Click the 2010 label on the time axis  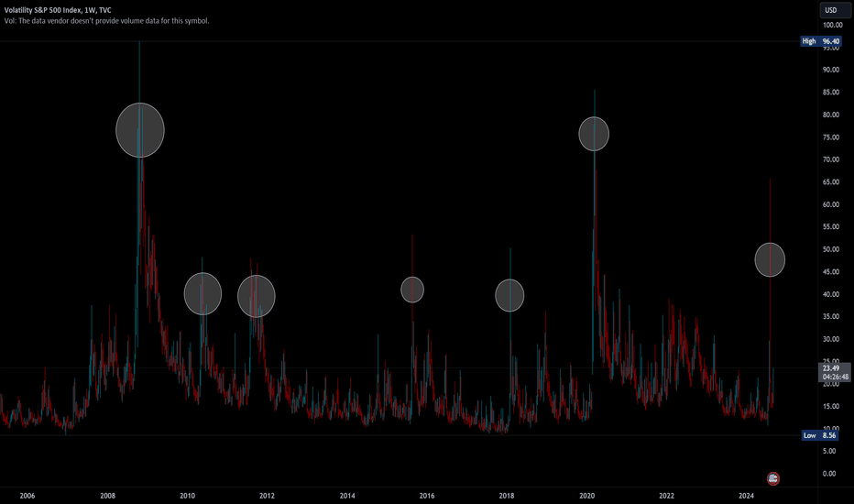coord(187,496)
